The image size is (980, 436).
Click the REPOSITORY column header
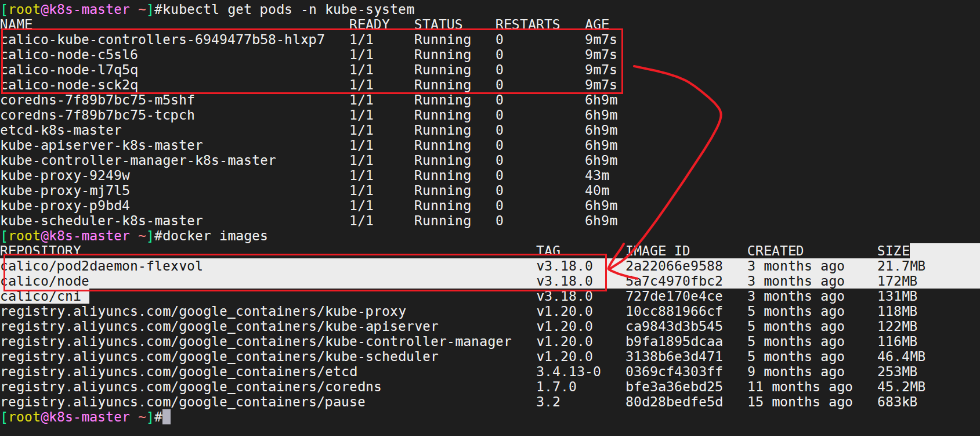click(41, 251)
